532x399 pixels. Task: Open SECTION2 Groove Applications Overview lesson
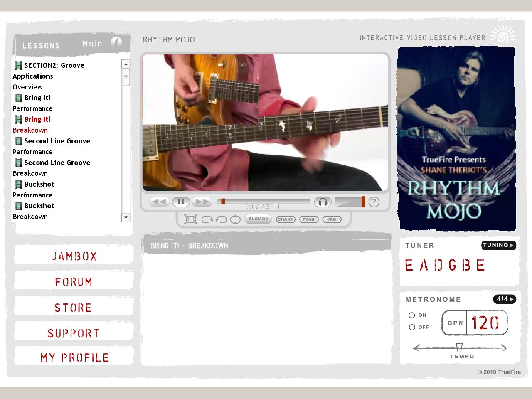tap(49, 76)
